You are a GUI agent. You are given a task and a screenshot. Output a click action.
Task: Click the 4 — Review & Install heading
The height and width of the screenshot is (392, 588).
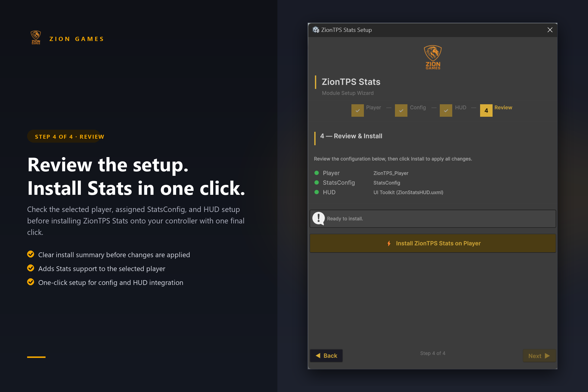coord(351,136)
